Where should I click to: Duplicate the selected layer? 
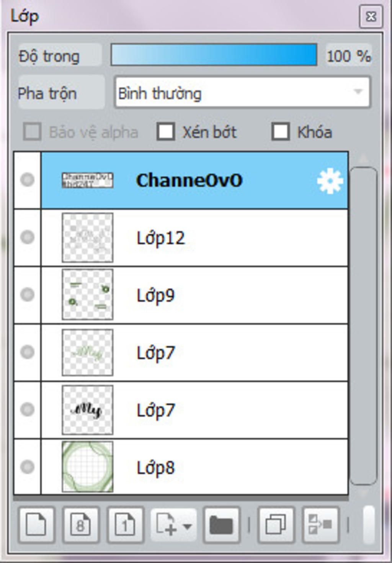point(276,524)
